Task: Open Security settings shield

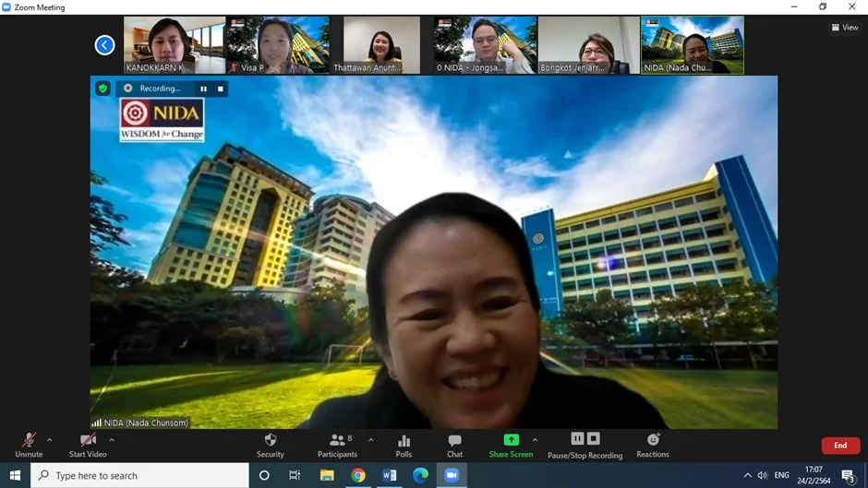Action: click(x=271, y=446)
